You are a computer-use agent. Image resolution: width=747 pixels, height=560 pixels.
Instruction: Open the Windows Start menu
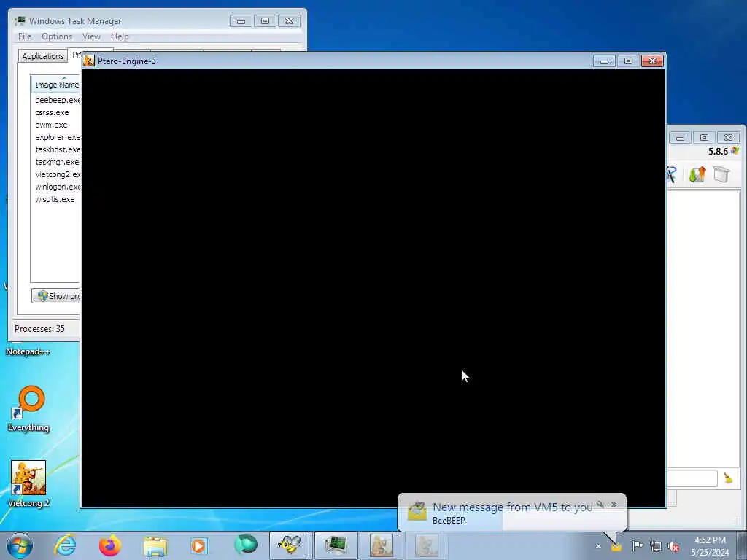pyautogui.click(x=20, y=545)
